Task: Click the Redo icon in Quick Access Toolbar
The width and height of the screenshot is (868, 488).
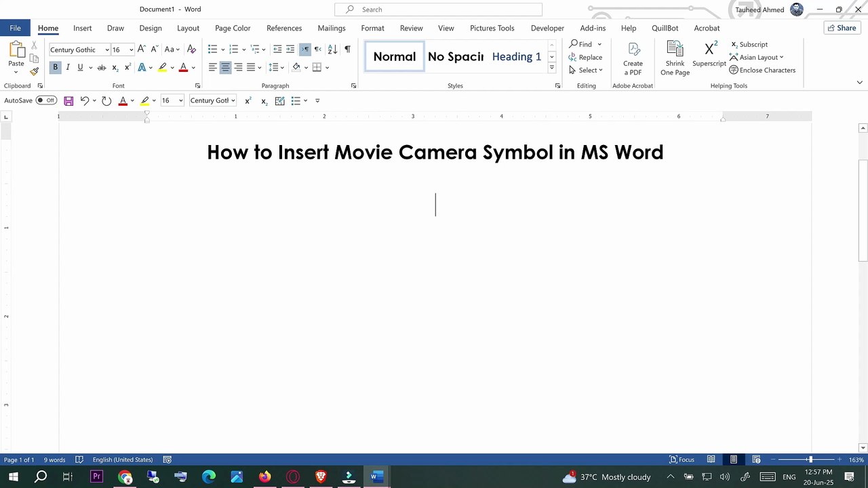Action: (106, 101)
